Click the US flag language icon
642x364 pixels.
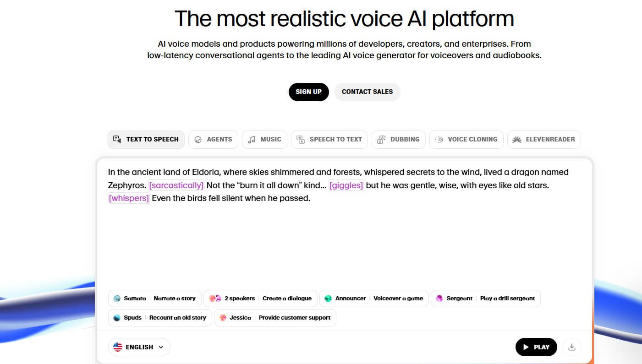[x=118, y=347]
